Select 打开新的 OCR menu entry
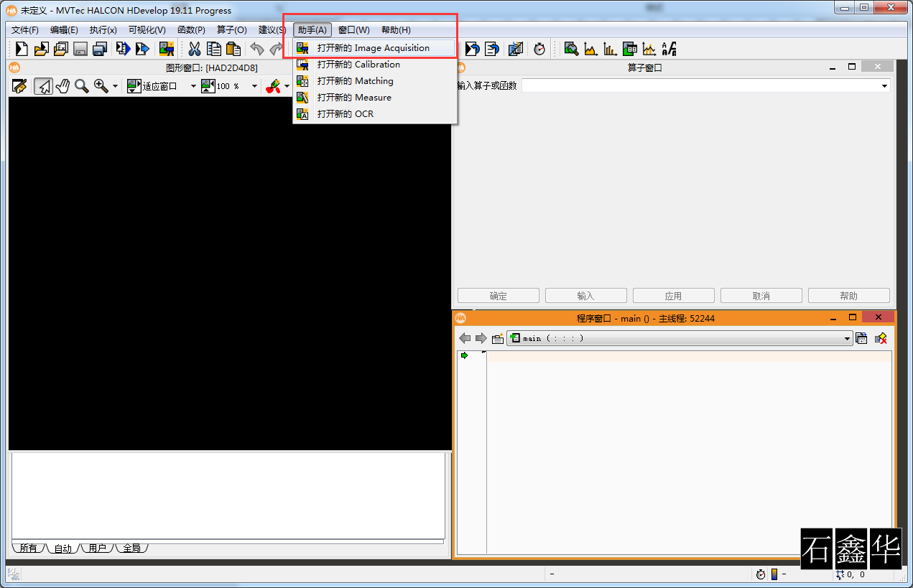Screen dimensions: 913x588 [374, 114]
